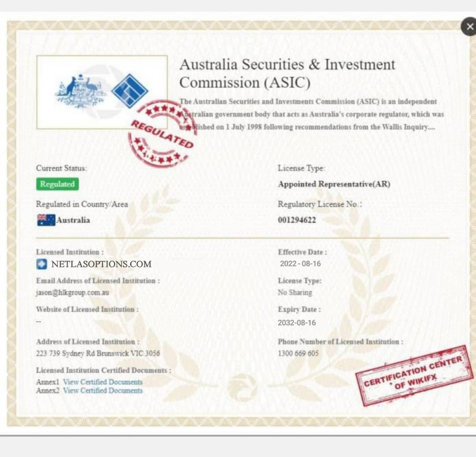The height and width of the screenshot is (457, 476).
Task: Click the Australia Securities & Investment Commission heading
Action: click(x=287, y=74)
